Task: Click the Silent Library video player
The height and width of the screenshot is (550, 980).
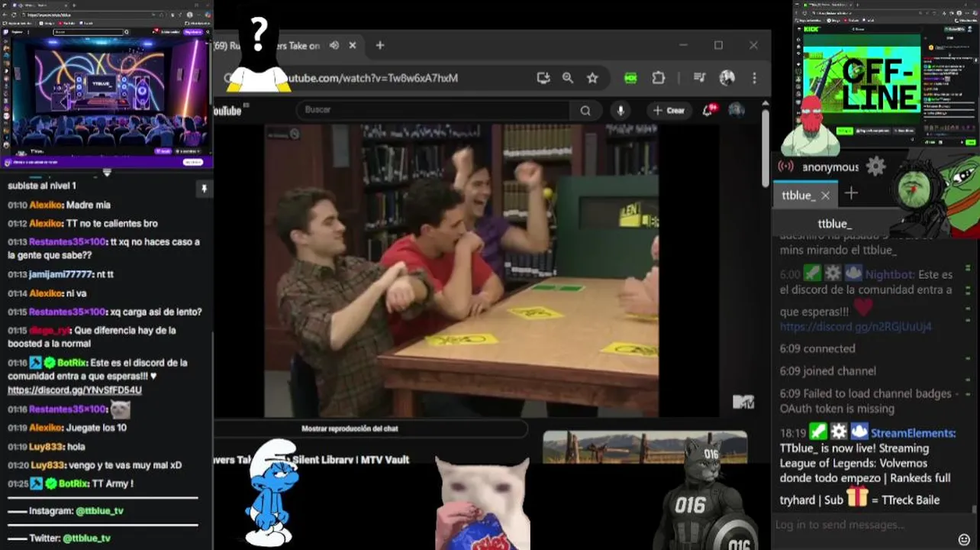Action: pyautogui.click(x=461, y=271)
